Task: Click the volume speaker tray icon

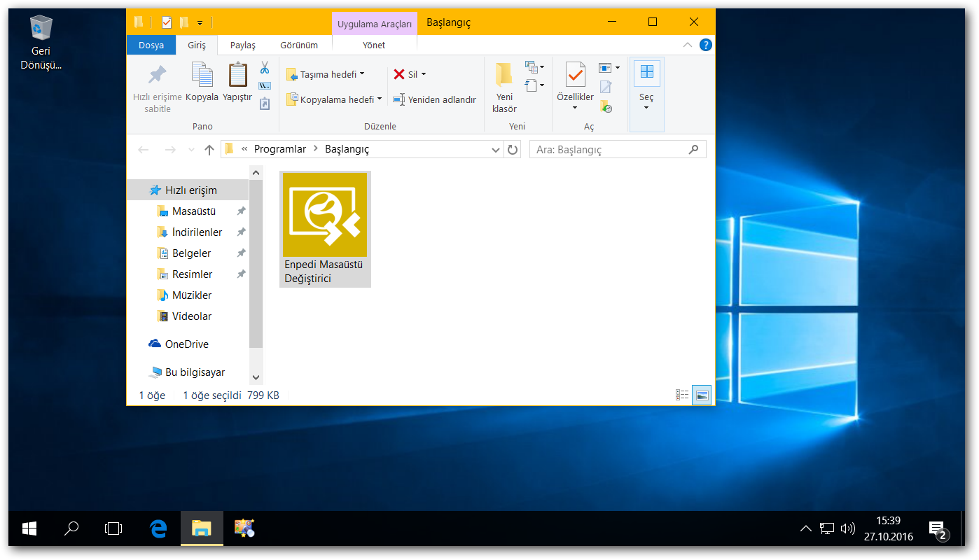Action: (x=848, y=528)
